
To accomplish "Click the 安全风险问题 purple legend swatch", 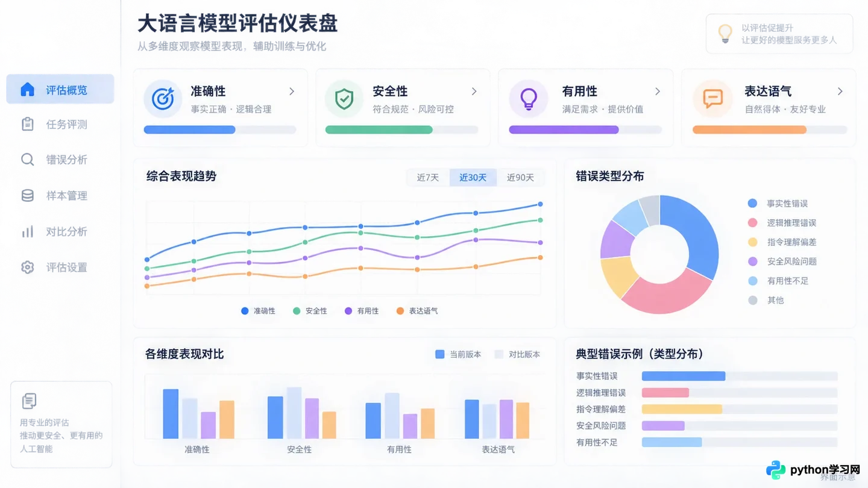I will [752, 261].
